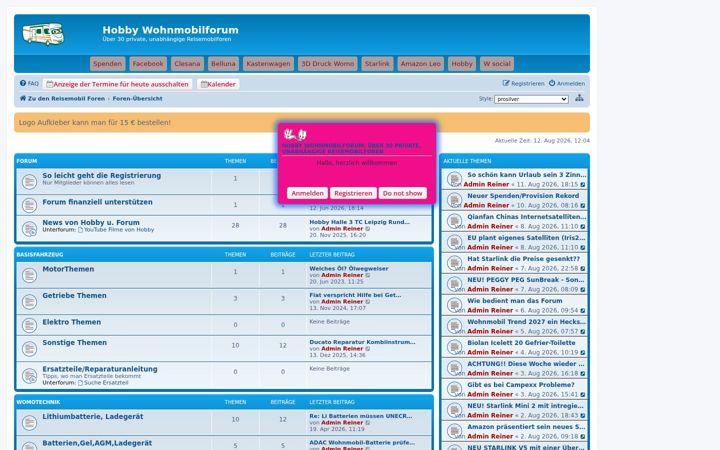Open the W social tab
The height and width of the screenshot is (450, 720).
(497, 64)
